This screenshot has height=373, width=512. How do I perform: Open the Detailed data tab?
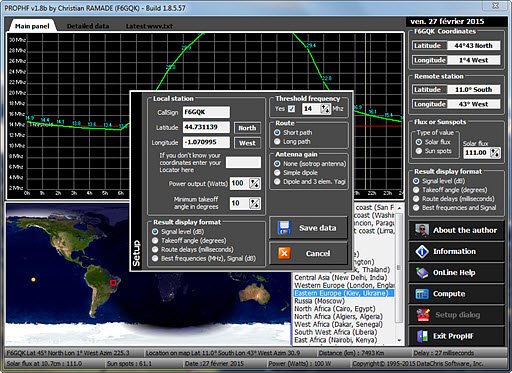coord(88,26)
